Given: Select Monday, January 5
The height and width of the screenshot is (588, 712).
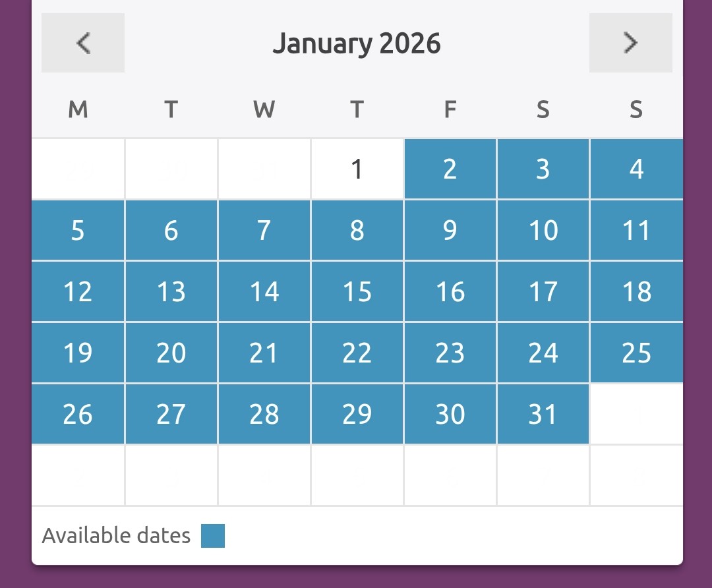Looking at the screenshot, I should (78, 231).
